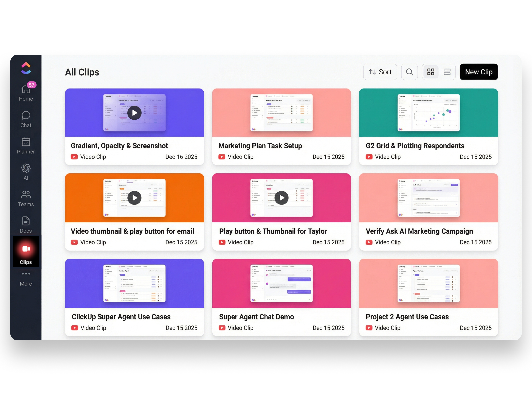
Task: Open G2 Grid & Plotting Respondents thumbnail
Action: [428, 113]
